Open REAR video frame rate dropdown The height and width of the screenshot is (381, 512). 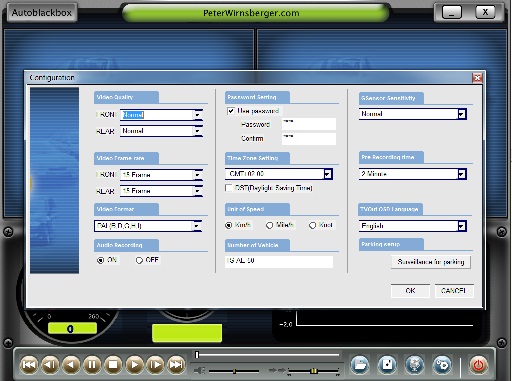[198, 191]
